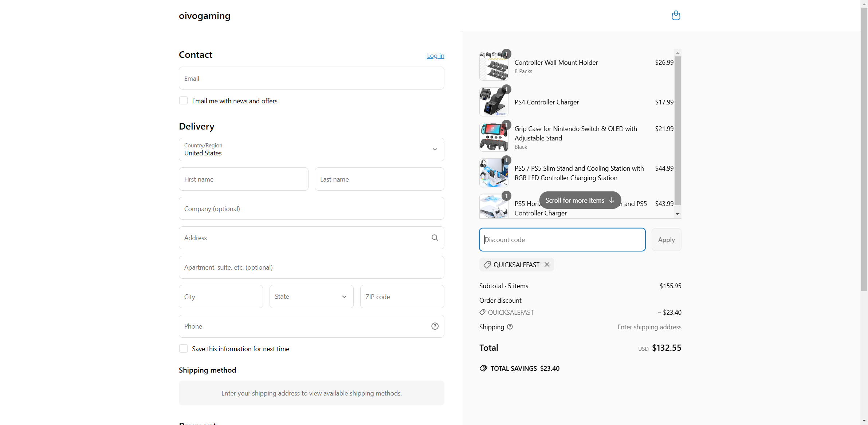The width and height of the screenshot is (868, 425).
Task: Click the tag icon in the QUICKSALEFAST chip
Action: (487, 265)
